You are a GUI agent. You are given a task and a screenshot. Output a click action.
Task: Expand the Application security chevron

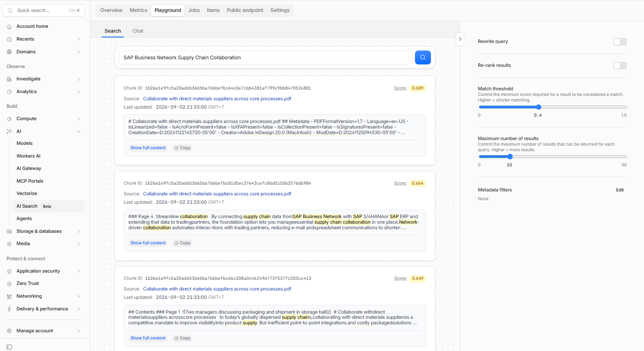click(x=79, y=271)
